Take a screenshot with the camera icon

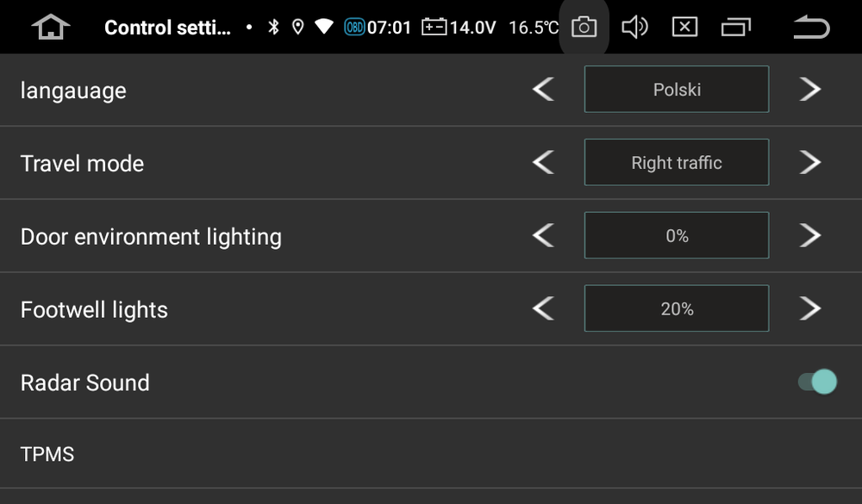(x=584, y=27)
